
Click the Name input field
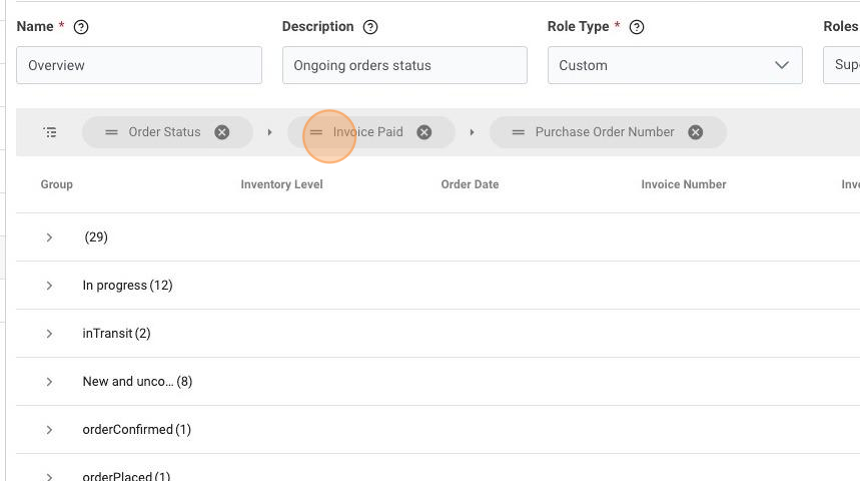pyautogui.click(x=139, y=65)
